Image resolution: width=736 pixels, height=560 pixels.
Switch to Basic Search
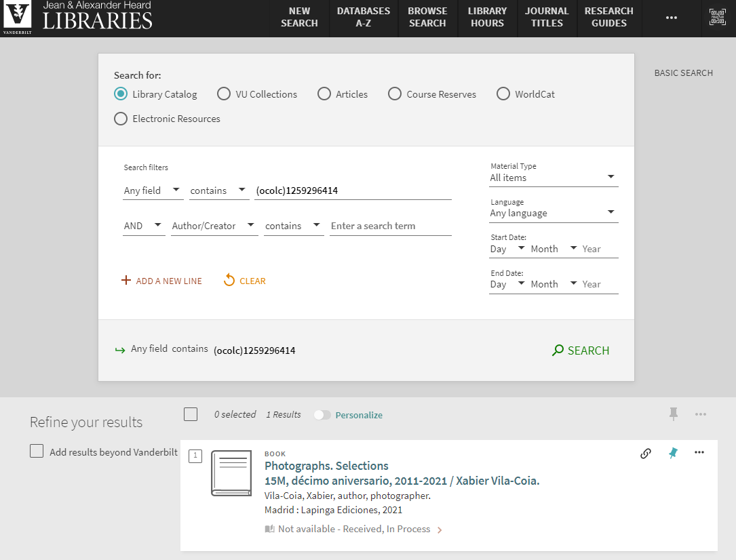tap(684, 73)
